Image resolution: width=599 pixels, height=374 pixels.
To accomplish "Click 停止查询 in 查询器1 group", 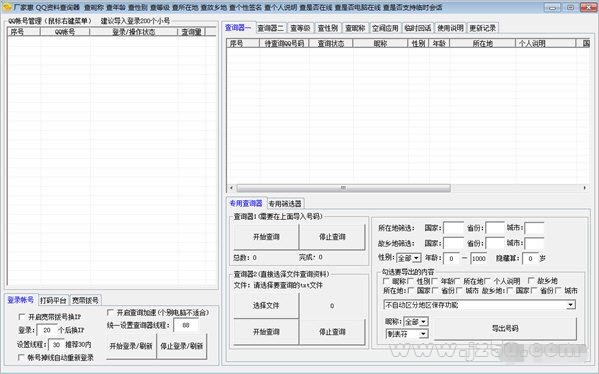I will click(332, 237).
